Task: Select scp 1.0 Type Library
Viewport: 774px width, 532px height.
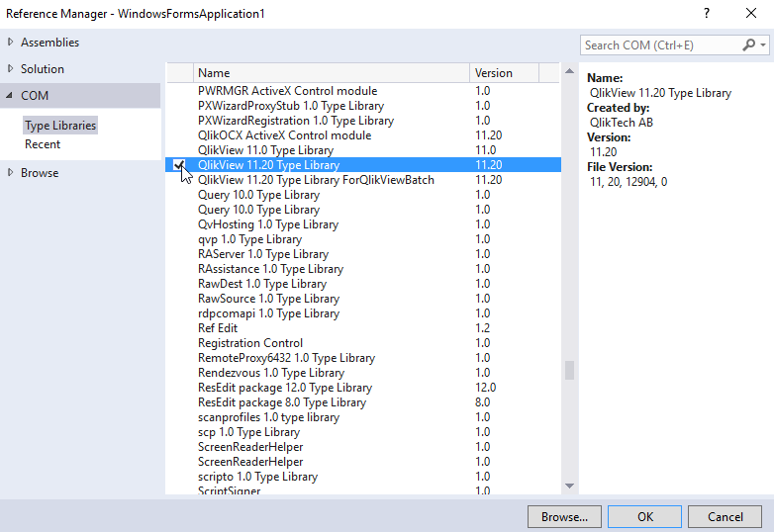Action: (363, 432)
